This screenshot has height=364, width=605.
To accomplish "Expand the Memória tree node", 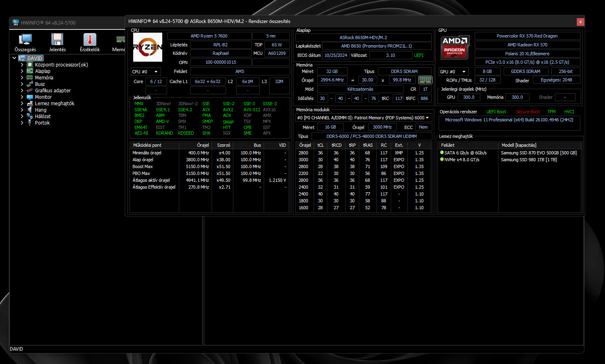I will click(x=22, y=77).
